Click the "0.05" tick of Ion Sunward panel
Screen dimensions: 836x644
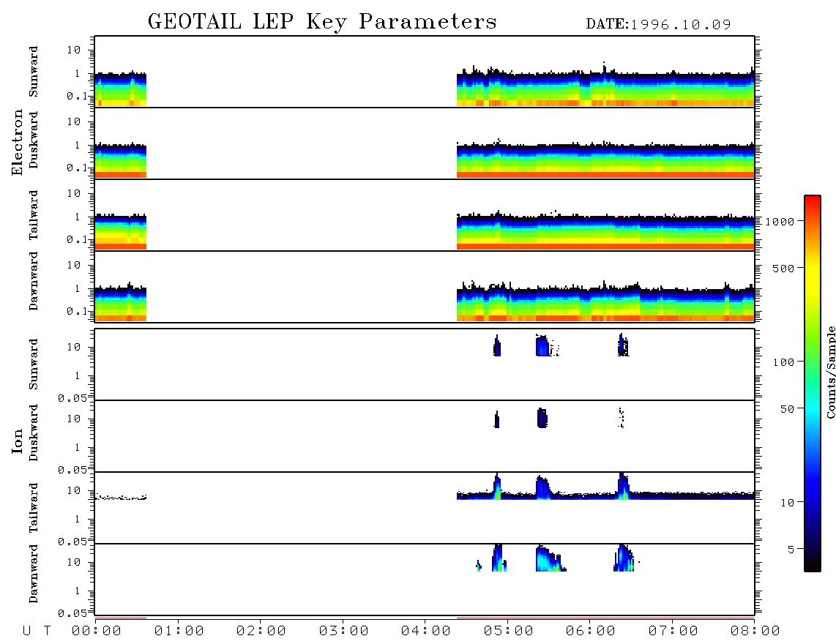72,398
